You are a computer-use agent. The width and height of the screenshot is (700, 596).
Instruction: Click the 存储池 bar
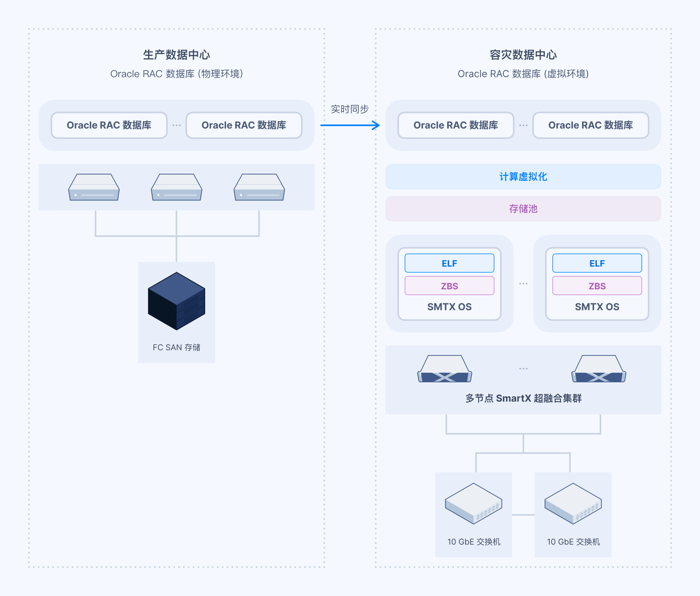tap(523, 209)
